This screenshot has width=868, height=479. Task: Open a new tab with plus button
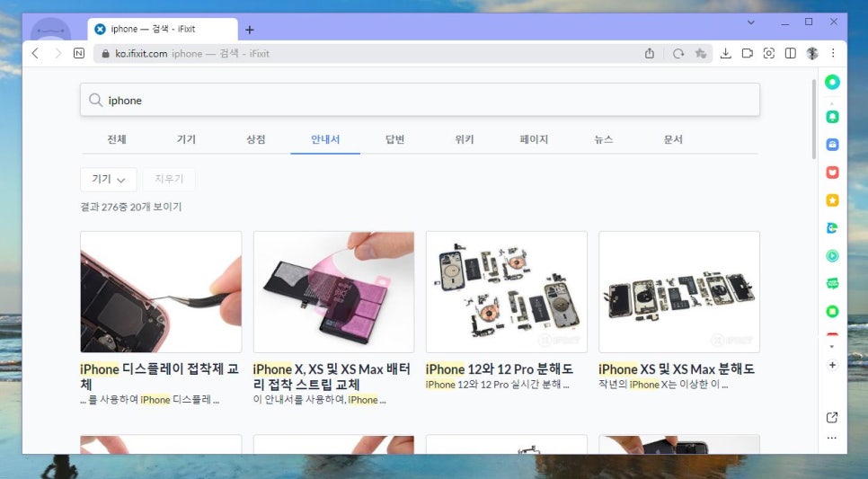(x=250, y=30)
